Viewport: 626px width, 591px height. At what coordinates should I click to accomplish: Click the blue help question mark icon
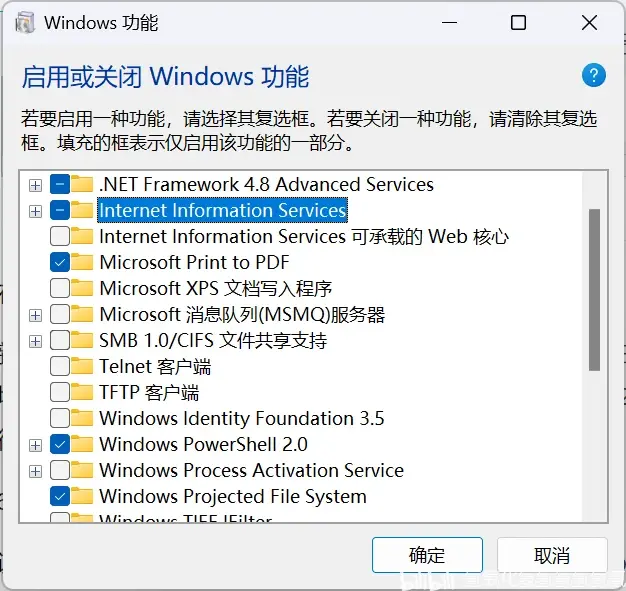coord(594,75)
